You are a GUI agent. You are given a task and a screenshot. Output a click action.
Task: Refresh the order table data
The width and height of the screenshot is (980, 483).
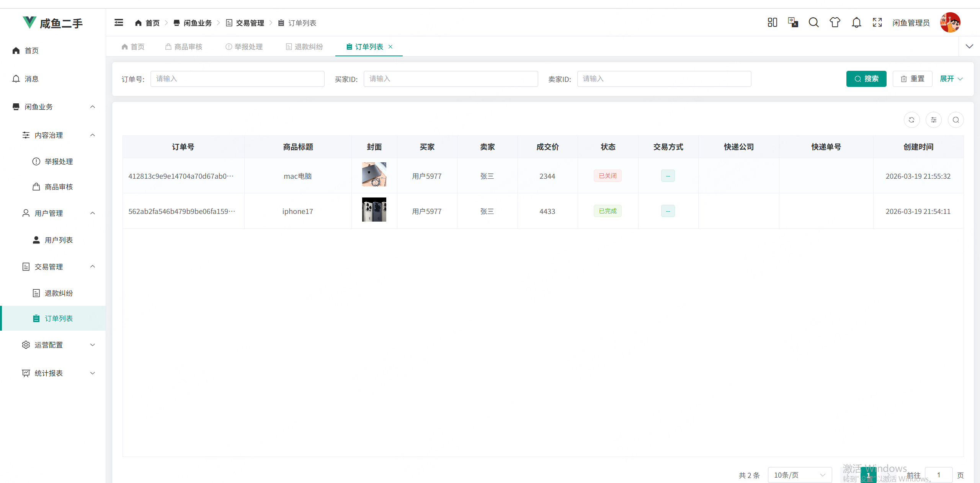[x=911, y=120]
